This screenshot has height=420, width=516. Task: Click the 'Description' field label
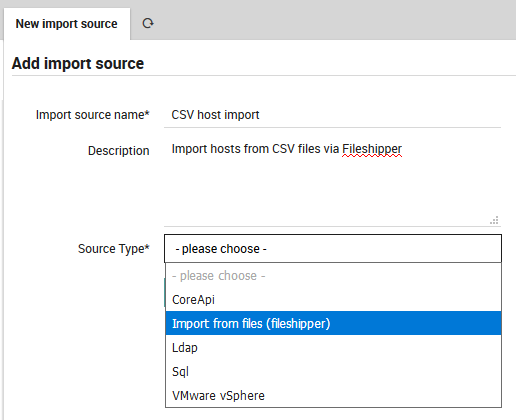[x=119, y=151]
